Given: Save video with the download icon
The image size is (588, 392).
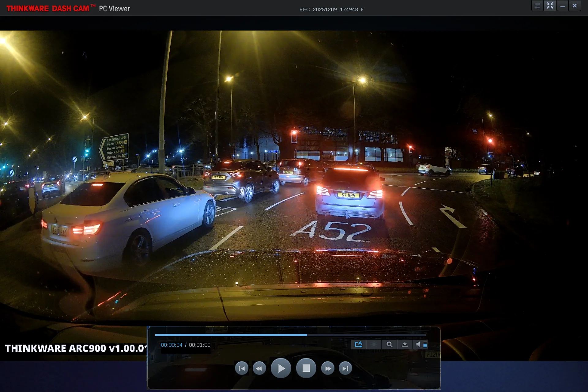Looking at the screenshot, I should (405, 345).
